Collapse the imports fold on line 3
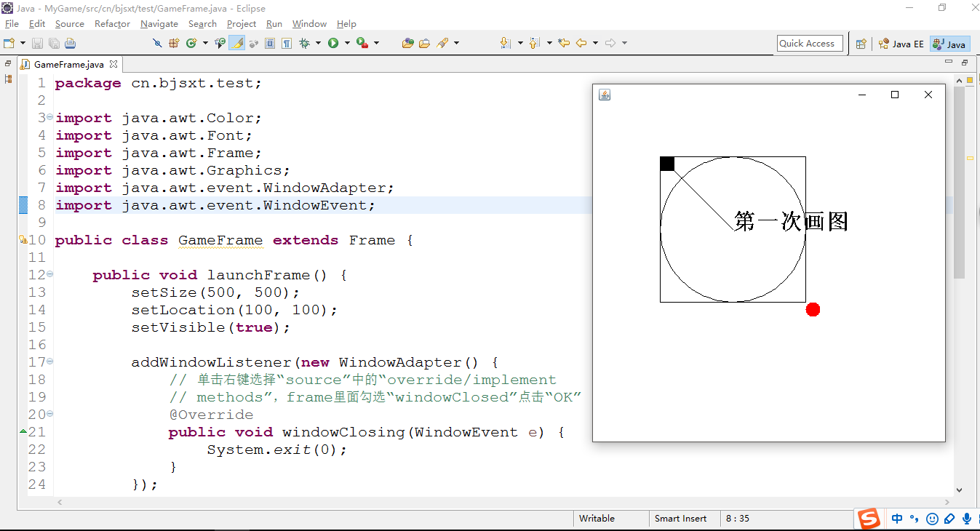The height and width of the screenshot is (531, 980). click(49, 117)
